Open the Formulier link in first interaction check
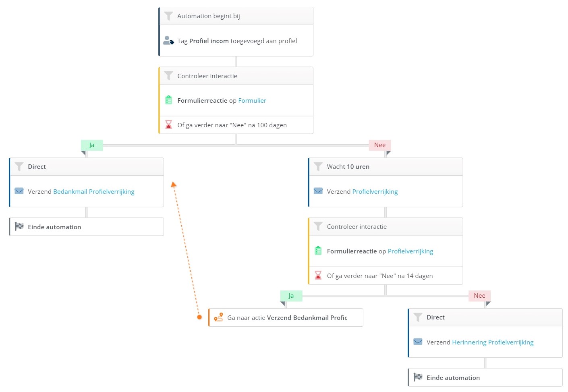568x392 pixels. [252, 100]
